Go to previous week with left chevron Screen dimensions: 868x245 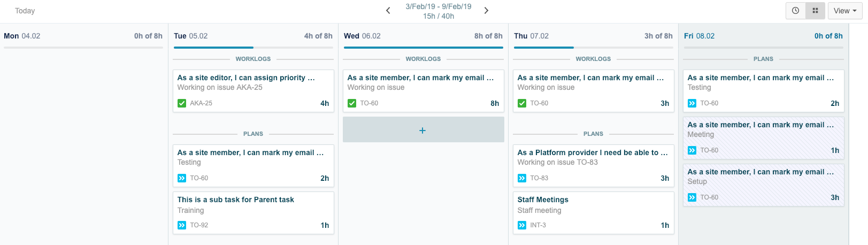[388, 11]
